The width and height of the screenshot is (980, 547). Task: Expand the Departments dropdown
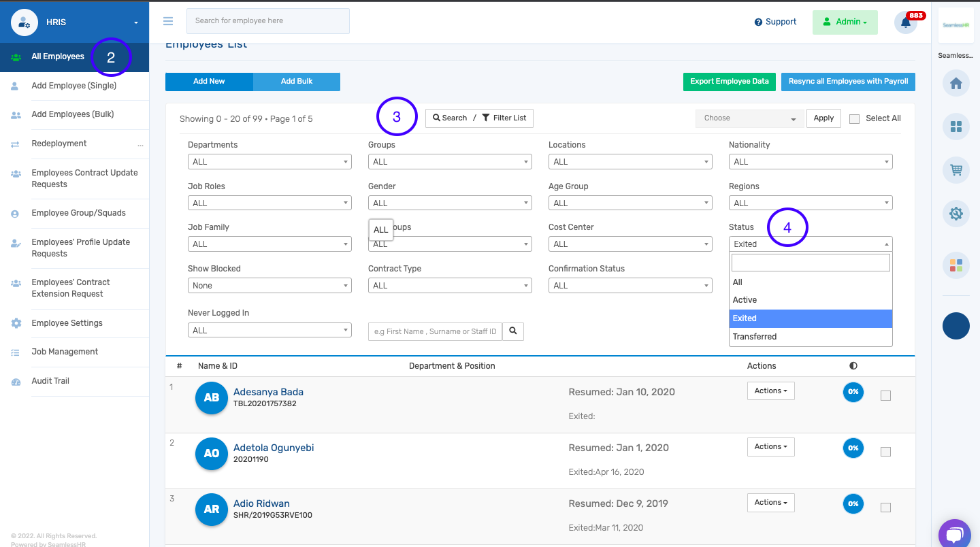[269, 162]
